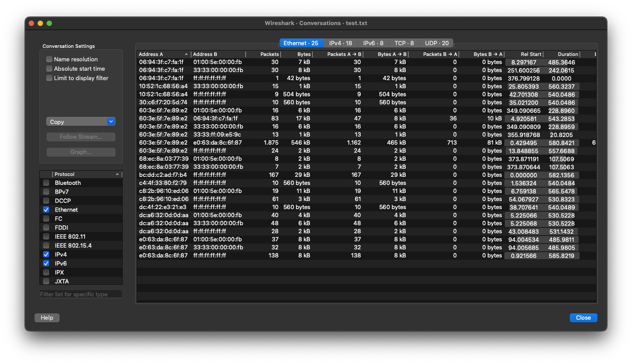The width and height of the screenshot is (632, 364).
Task: Enable the IPX protocol checkbox
Action: click(x=46, y=272)
